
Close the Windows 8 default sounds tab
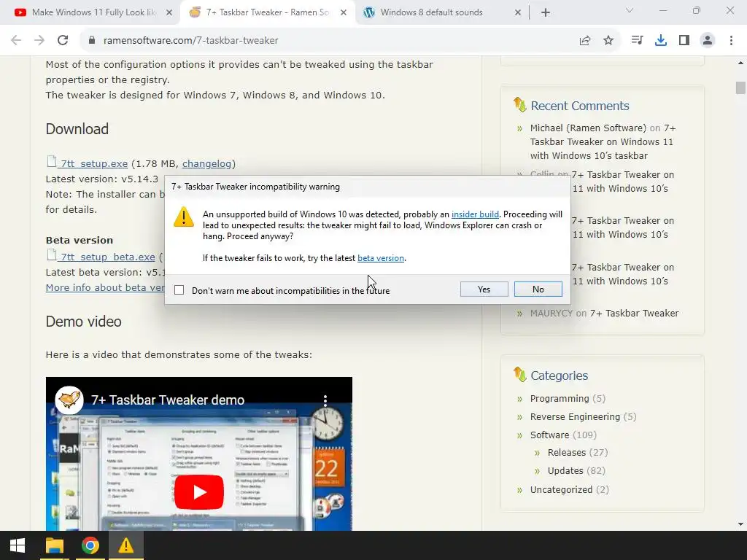click(518, 12)
